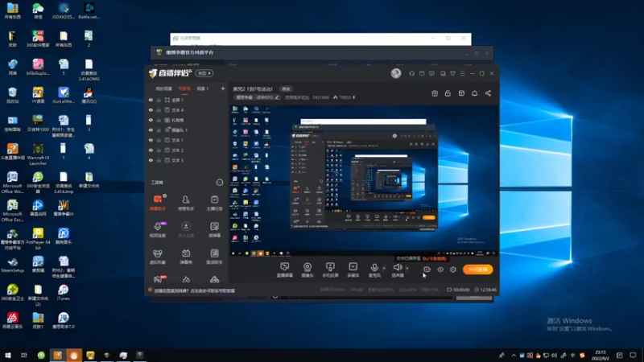The width and height of the screenshot is (644, 362).
Task: Toggle lock on 全屏 1 source
Action: [x=159, y=100]
